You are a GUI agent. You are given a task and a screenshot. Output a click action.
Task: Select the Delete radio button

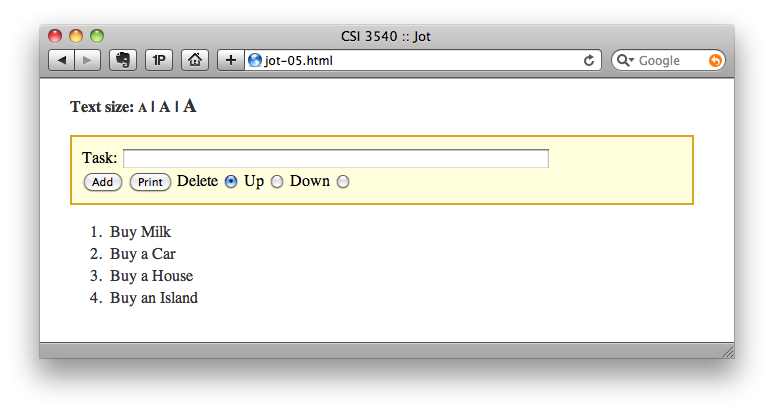coord(231,182)
